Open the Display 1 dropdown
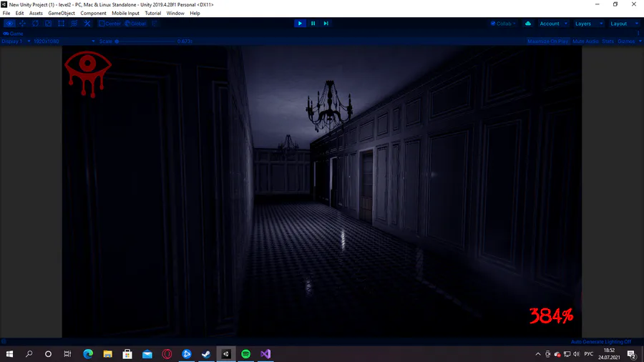 [16, 41]
